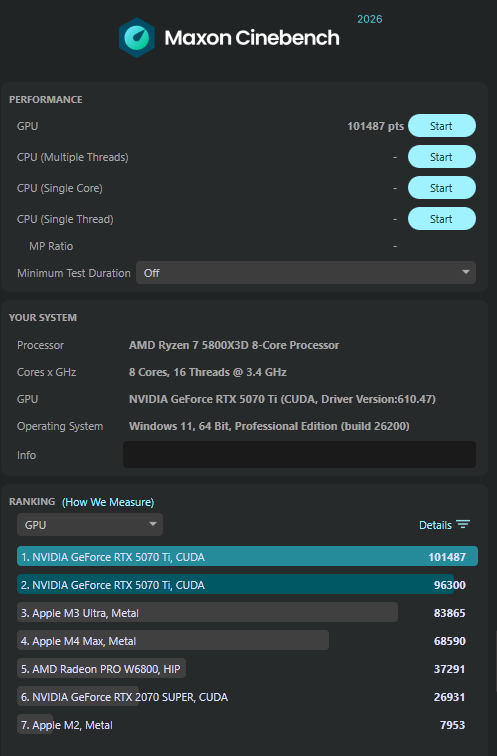
Task: Open the Minimum Test Duration dropdown
Action: [x=306, y=273]
